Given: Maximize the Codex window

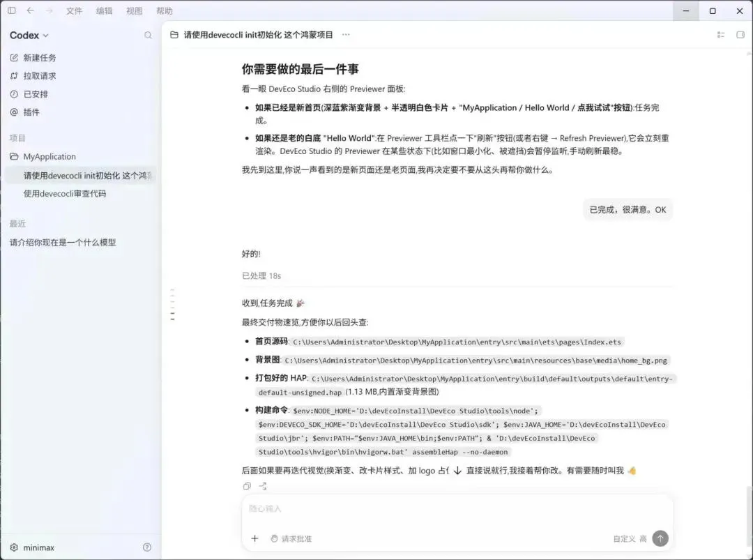Looking at the screenshot, I should click(x=713, y=10).
